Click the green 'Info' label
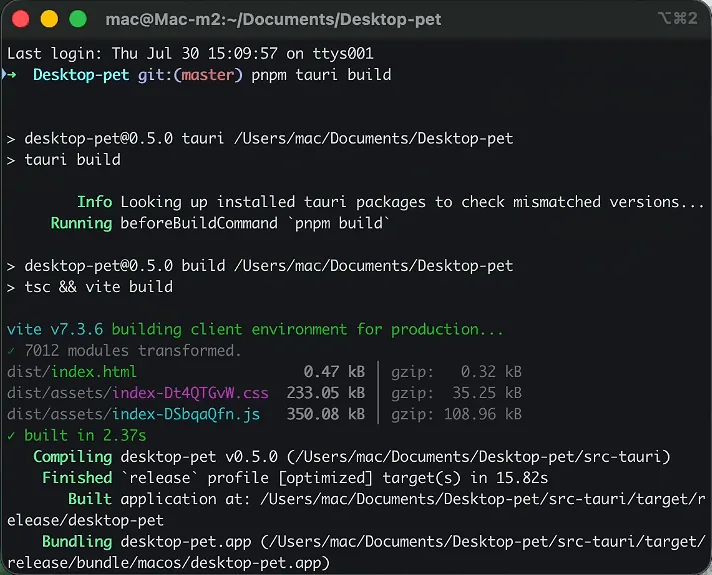Screen dimensions: 712x575 tap(94, 202)
